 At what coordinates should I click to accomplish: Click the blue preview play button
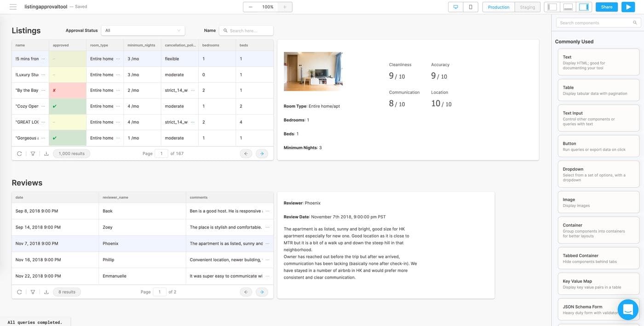point(627,7)
